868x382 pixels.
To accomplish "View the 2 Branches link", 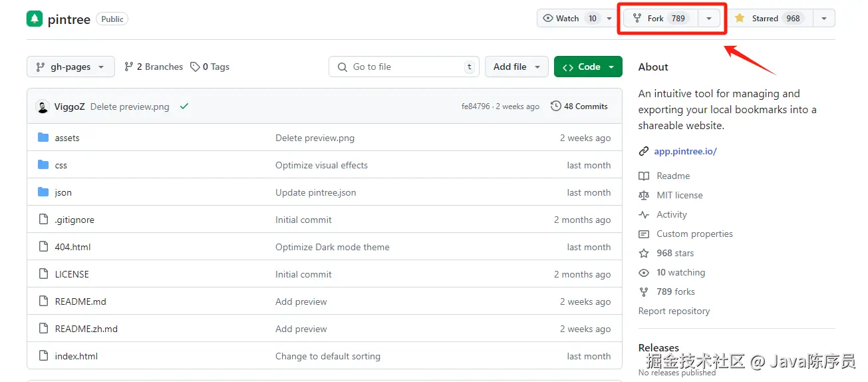I will point(154,67).
